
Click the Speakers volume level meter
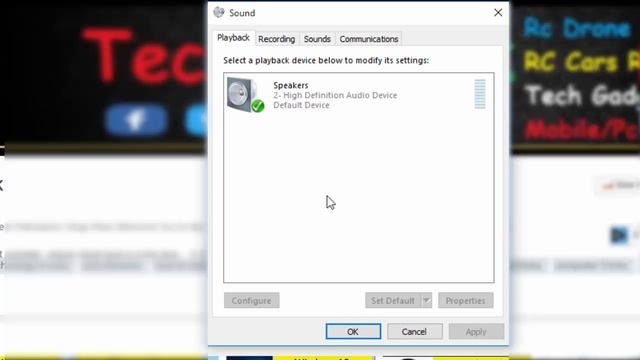[480, 94]
